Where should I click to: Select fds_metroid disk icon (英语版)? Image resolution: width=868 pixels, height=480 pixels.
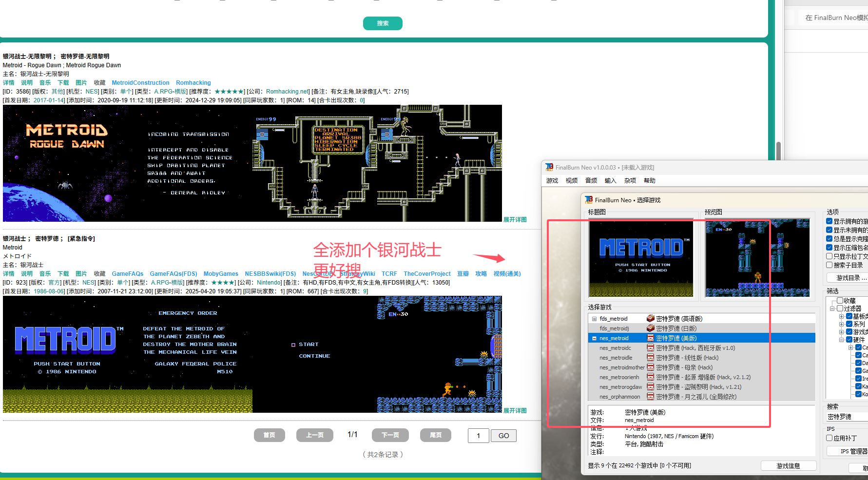650,319
